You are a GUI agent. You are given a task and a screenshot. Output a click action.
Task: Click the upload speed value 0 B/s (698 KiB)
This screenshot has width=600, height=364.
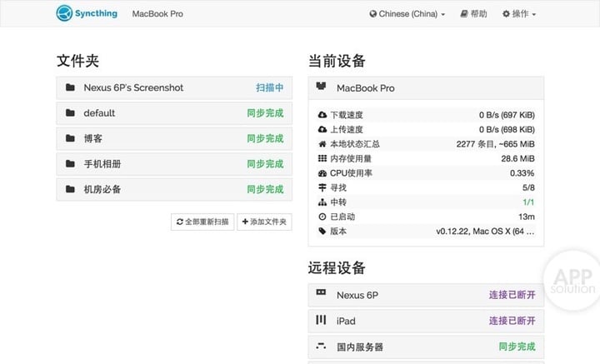507,130
